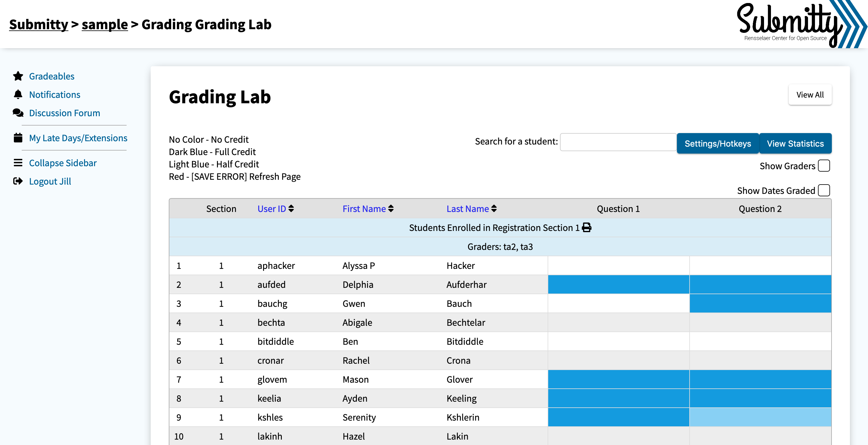Click the Logout arrow icon
Image resolution: width=868 pixels, height=445 pixels.
click(18, 181)
